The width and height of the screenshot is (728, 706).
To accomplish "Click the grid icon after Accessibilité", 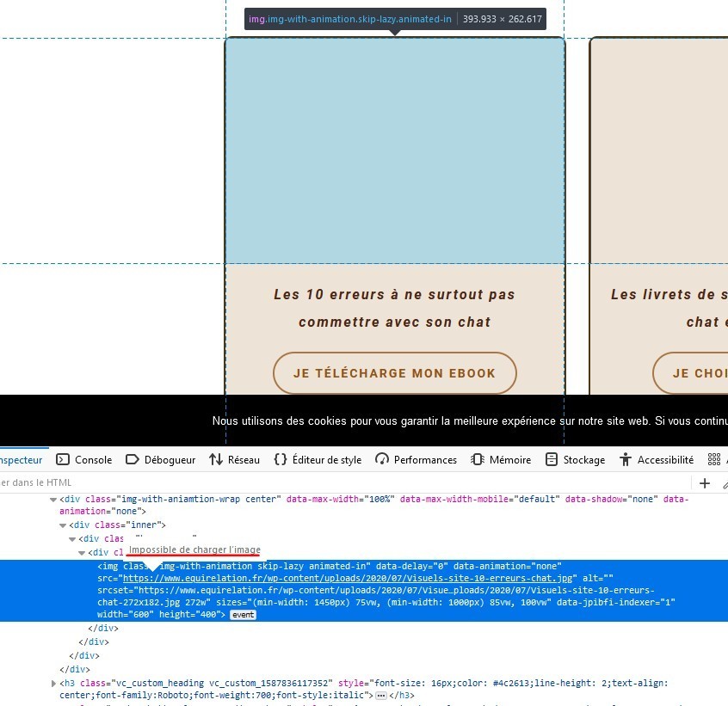I will tap(713, 460).
